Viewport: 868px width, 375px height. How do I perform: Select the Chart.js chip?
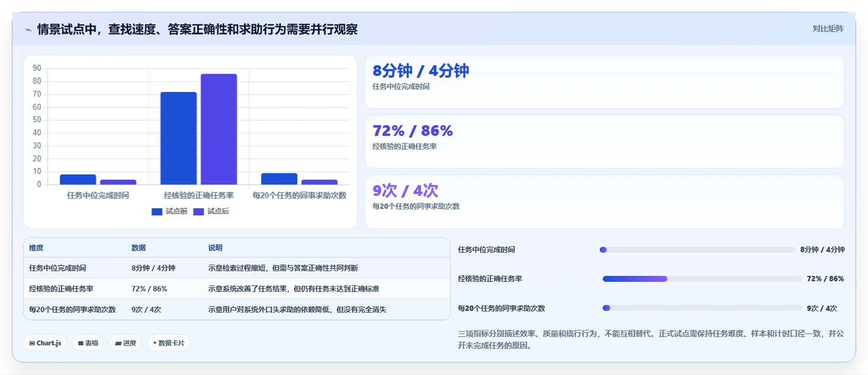click(x=45, y=343)
